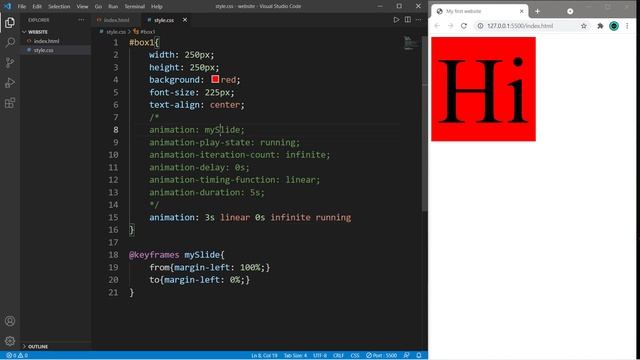The width and height of the screenshot is (640, 360).
Task: Open the Search view in activity bar
Action: tap(10, 42)
